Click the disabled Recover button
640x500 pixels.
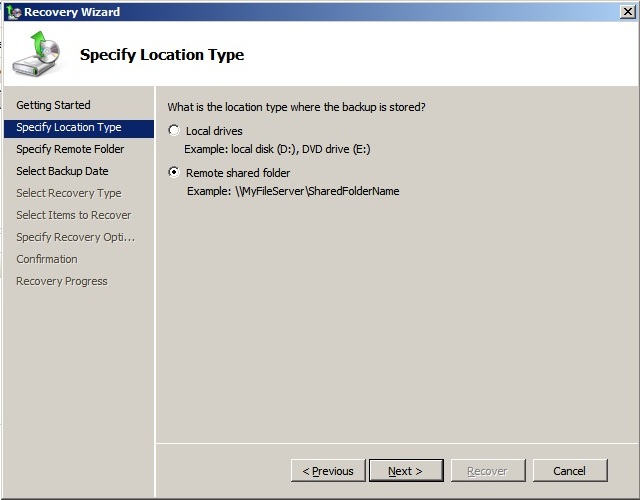488,471
